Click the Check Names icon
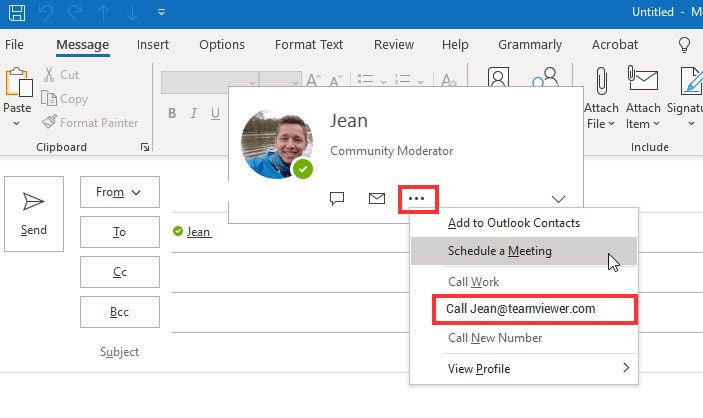The image size is (703, 418). 545,77
